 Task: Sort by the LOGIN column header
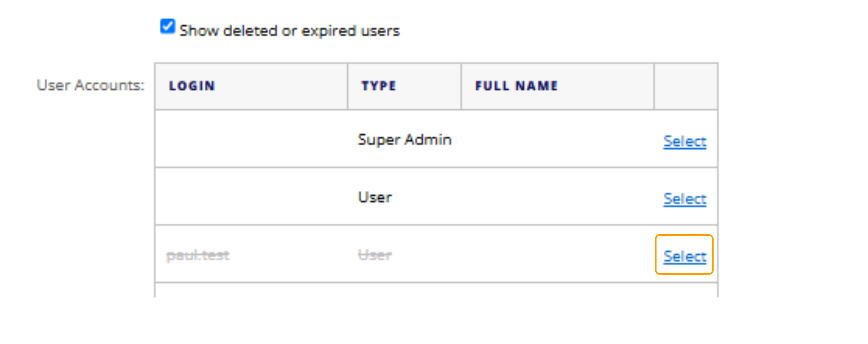coord(192,86)
